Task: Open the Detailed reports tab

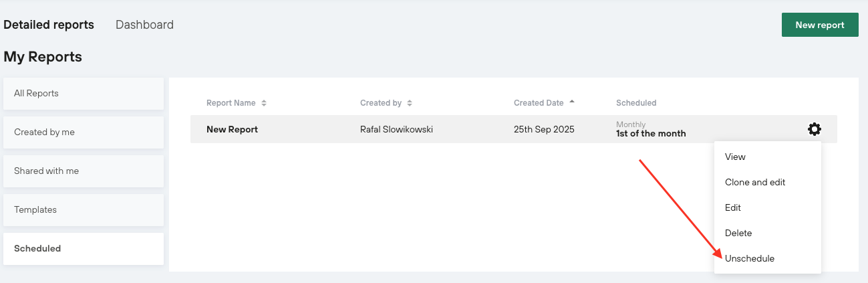Action: [49, 25]
